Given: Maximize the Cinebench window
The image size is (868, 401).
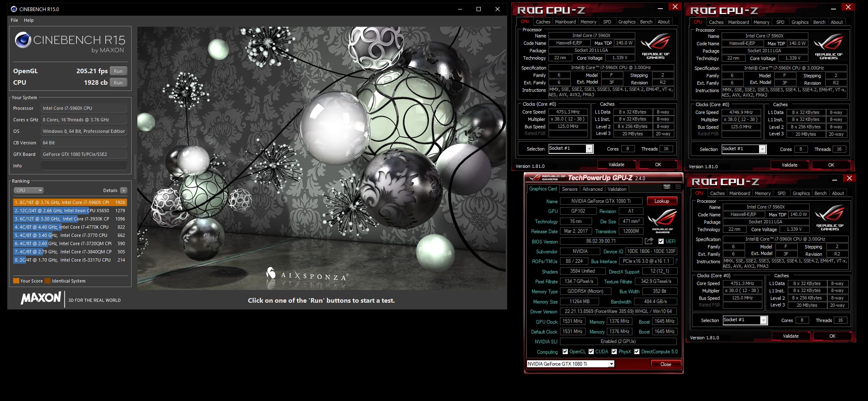Looking at the screenshot, I should (x=479, y=9).
